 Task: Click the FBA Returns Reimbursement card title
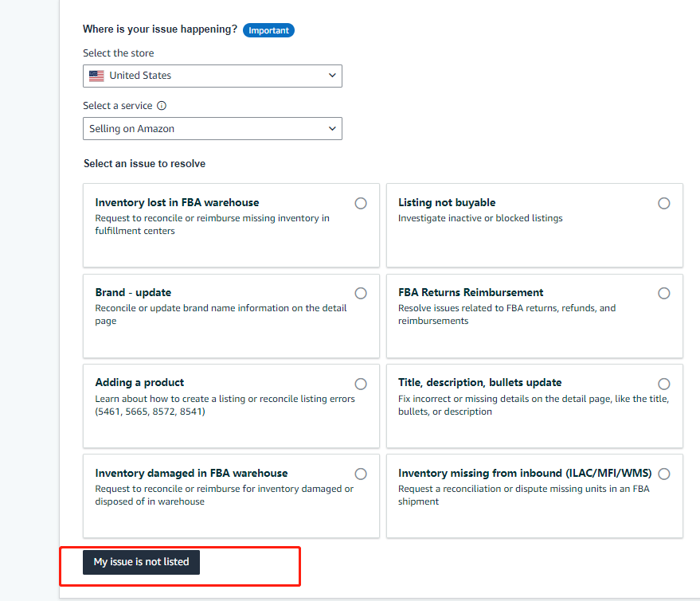471,292
